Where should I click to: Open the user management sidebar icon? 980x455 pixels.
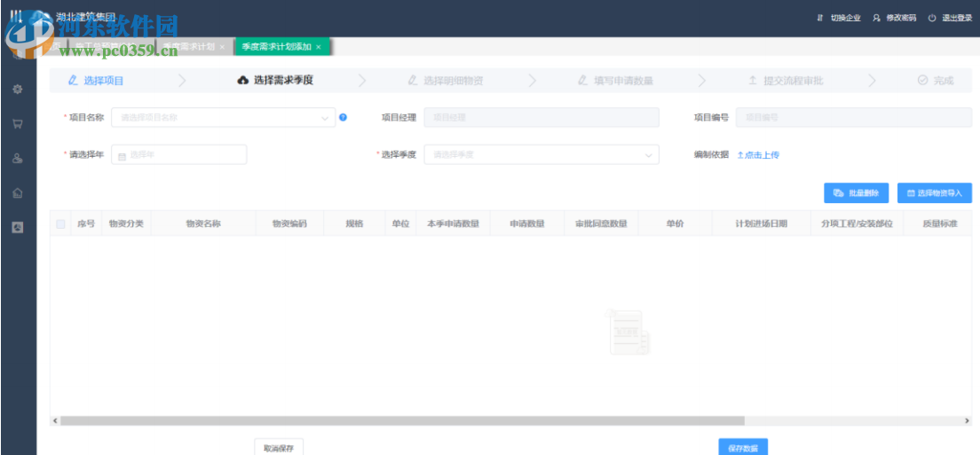point(18,159)
